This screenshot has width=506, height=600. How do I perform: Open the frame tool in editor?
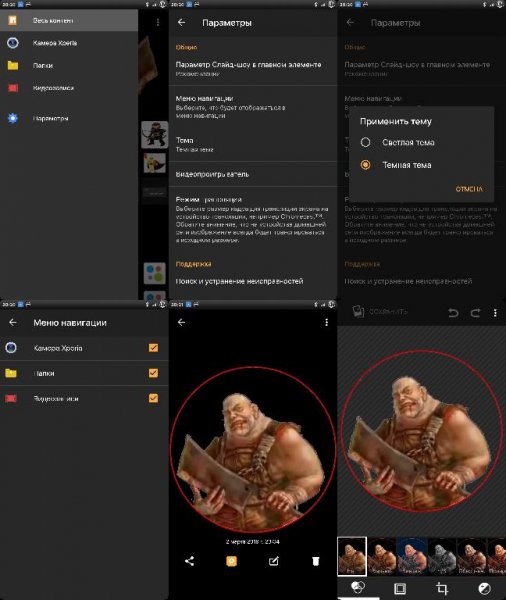400,588
